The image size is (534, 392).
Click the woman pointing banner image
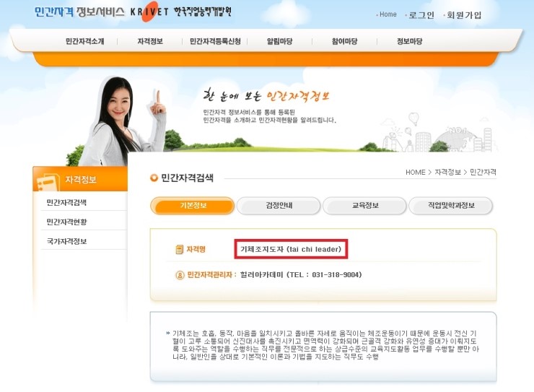click(123, 120)
